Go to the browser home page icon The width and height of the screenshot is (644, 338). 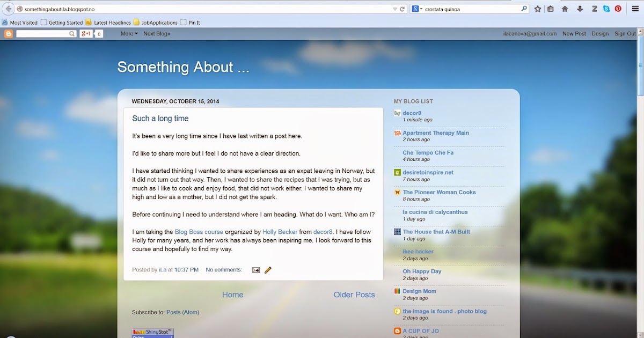(x=565, y=9)
